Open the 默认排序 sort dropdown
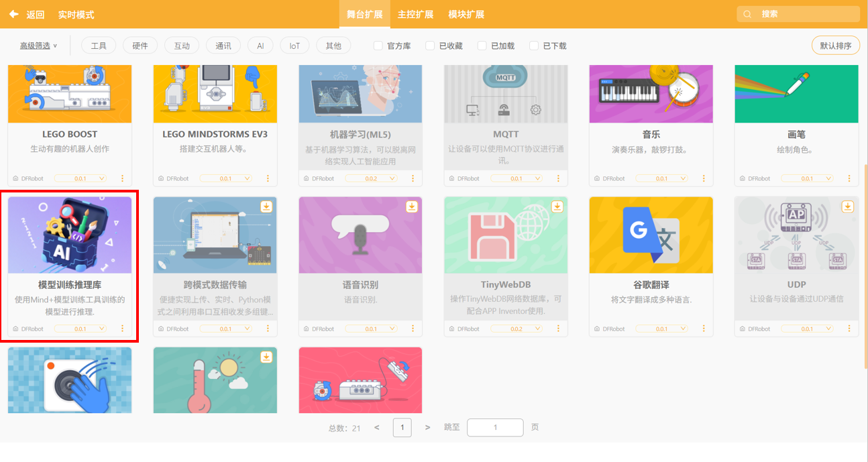Viewport: 868px width, 462px height. pyautogui.click(x=835, y=46)
